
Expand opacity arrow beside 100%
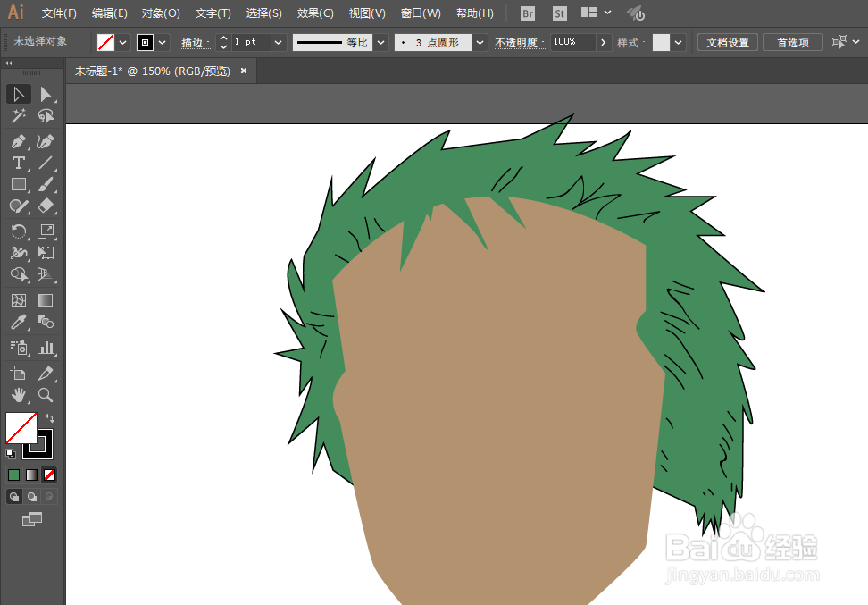[x=603, y=42]
